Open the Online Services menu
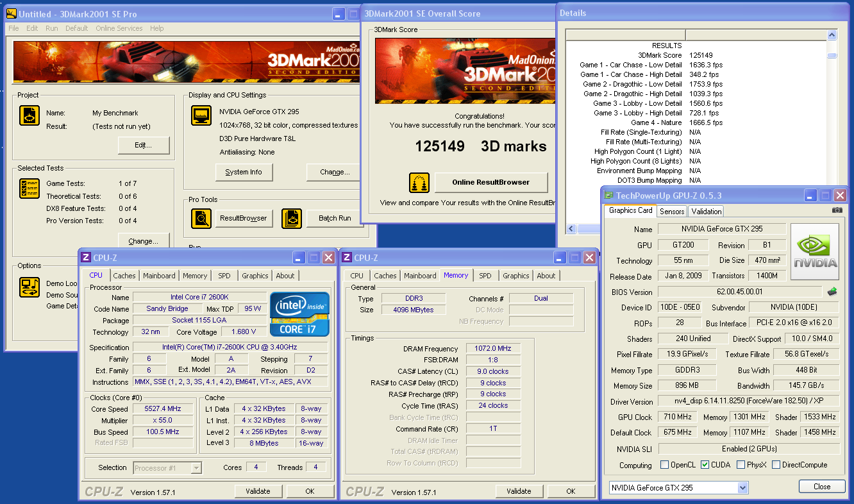 click(x=119, y=28)
